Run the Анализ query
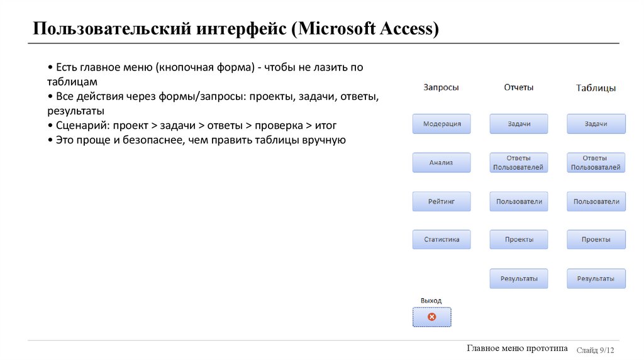The height and width of the screenshot is (361, 644). coord(441,163)
